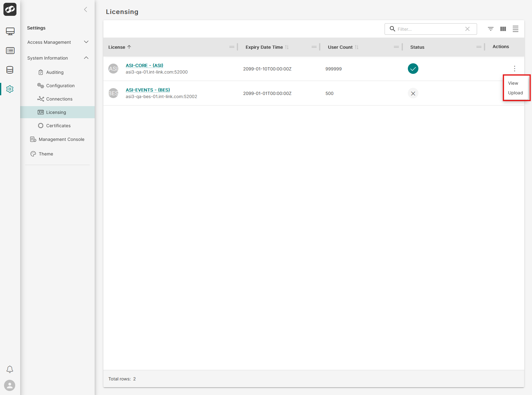Click user count 999999

coord(333,69)
